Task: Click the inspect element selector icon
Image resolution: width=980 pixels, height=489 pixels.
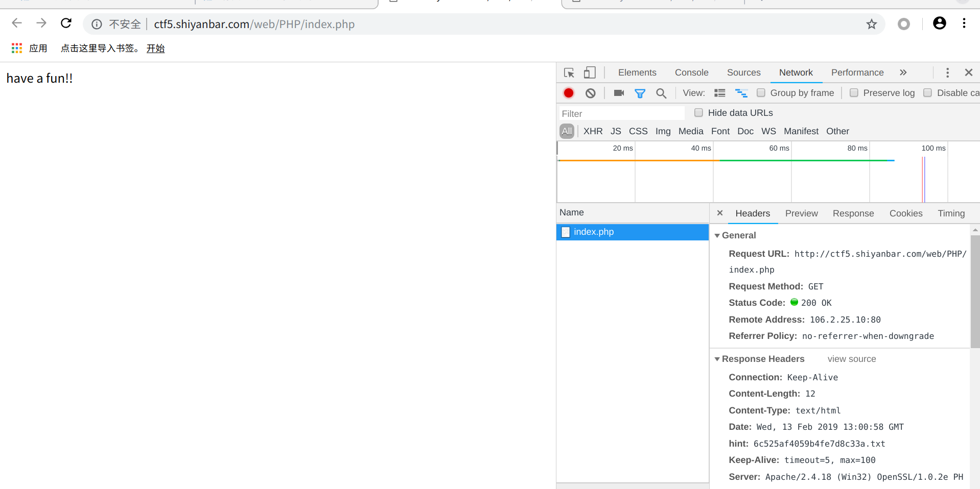Action: click(x=569, y=72)
